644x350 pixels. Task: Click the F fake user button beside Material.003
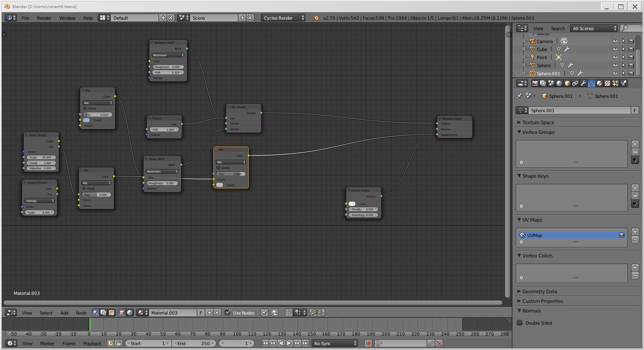[x=201, y=313]
